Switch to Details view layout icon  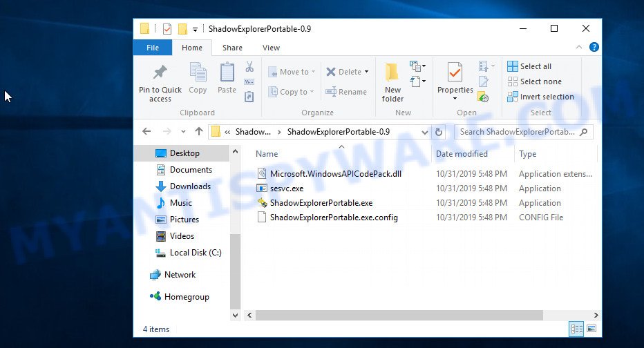coord(576,329)
